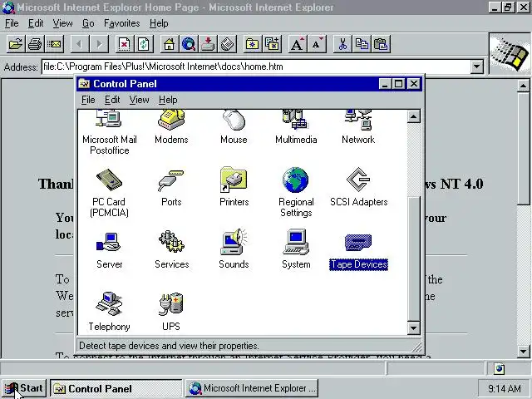The height and width of the screenshot is (399, 532).
Task: Open the Ports icon
Action: click(x=171, y=187)
